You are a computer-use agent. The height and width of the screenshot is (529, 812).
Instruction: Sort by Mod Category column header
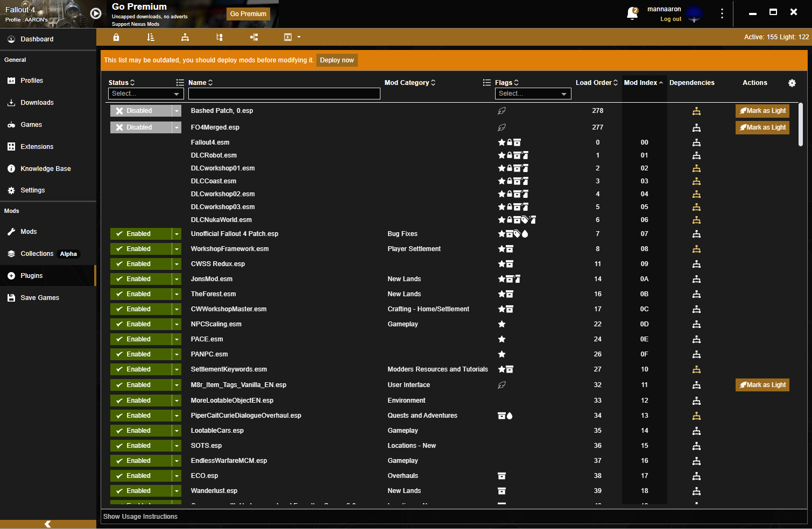[410, 83]
